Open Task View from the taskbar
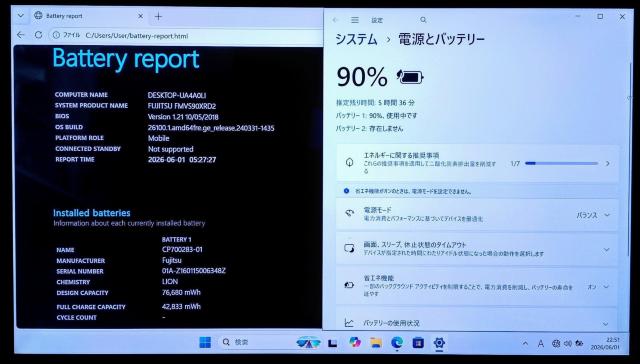This screenshot has height=364, width=640. (x=333, y=343)
